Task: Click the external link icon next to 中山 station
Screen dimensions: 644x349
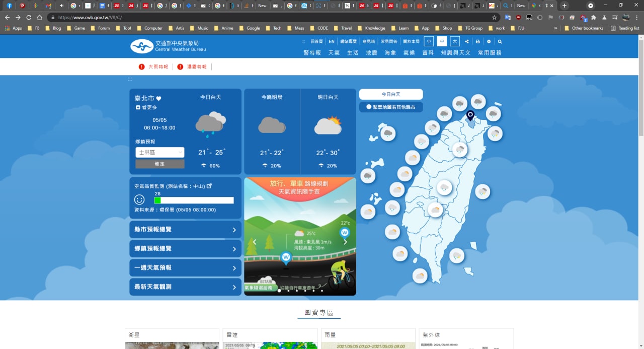Action: (x=209, y=186)
